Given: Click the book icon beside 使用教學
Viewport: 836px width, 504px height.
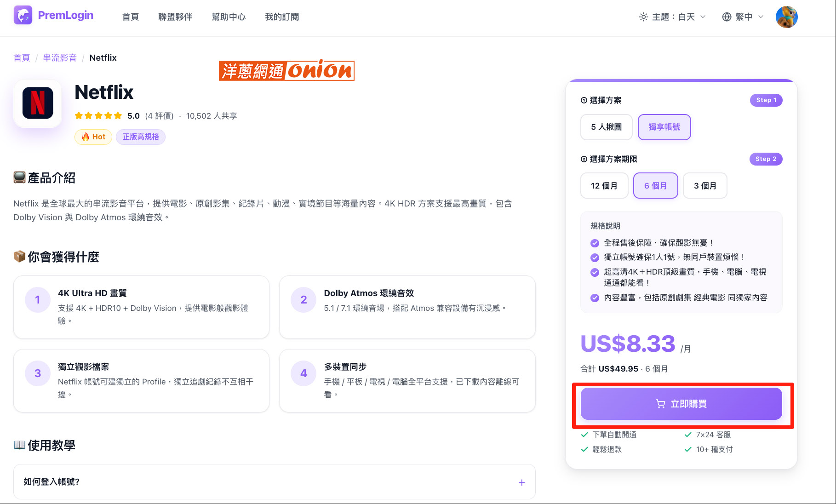Looking at the screenshot, I should point(19,445).
